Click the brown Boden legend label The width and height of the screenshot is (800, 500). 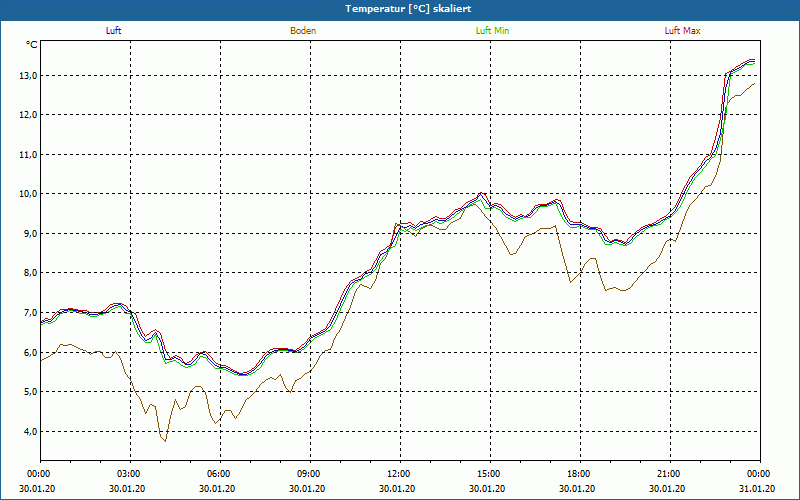click(x=303, y=31)
